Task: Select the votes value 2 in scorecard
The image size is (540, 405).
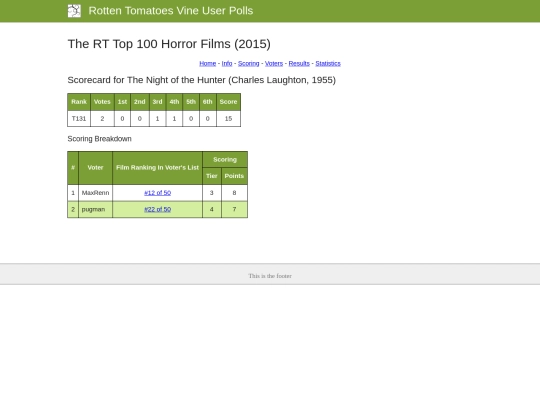Action: 102,118
